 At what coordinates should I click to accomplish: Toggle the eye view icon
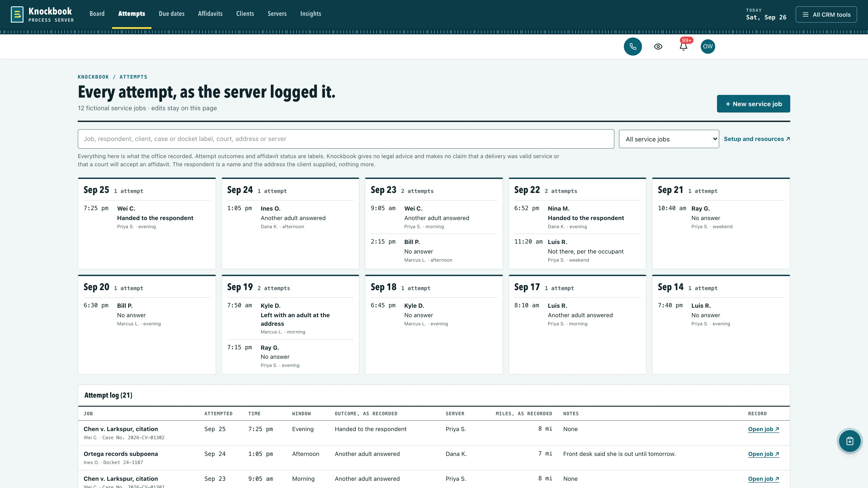coord(658,47)
